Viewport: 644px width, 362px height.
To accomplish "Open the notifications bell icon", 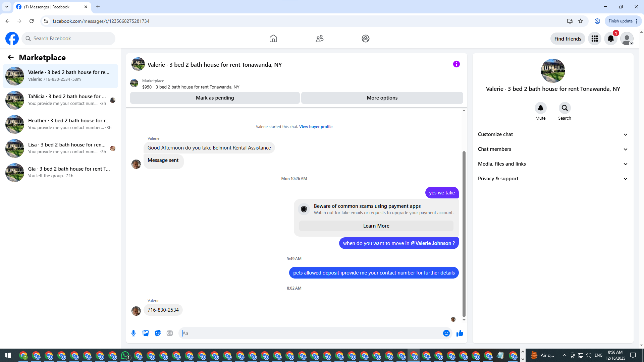I will coord(611,39).
